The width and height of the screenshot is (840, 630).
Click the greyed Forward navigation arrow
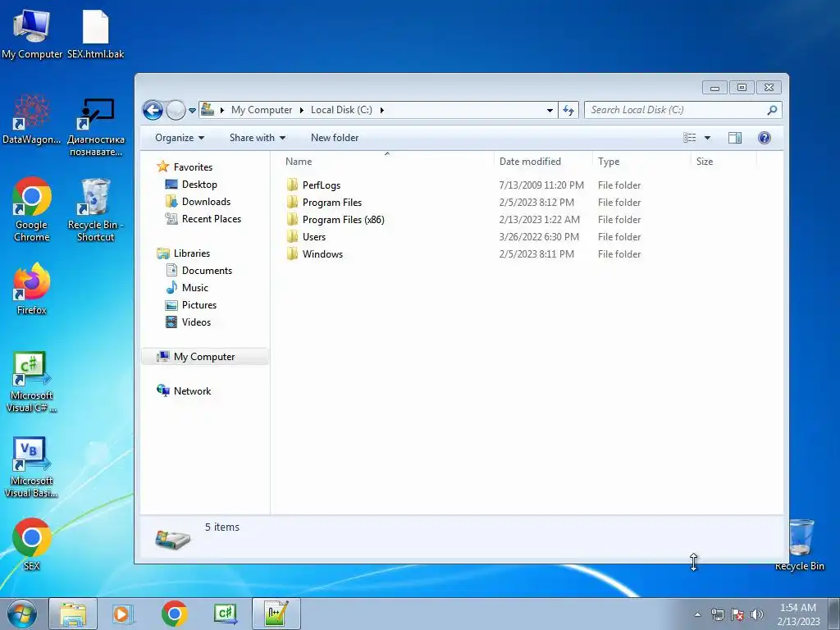coord(176,111)
